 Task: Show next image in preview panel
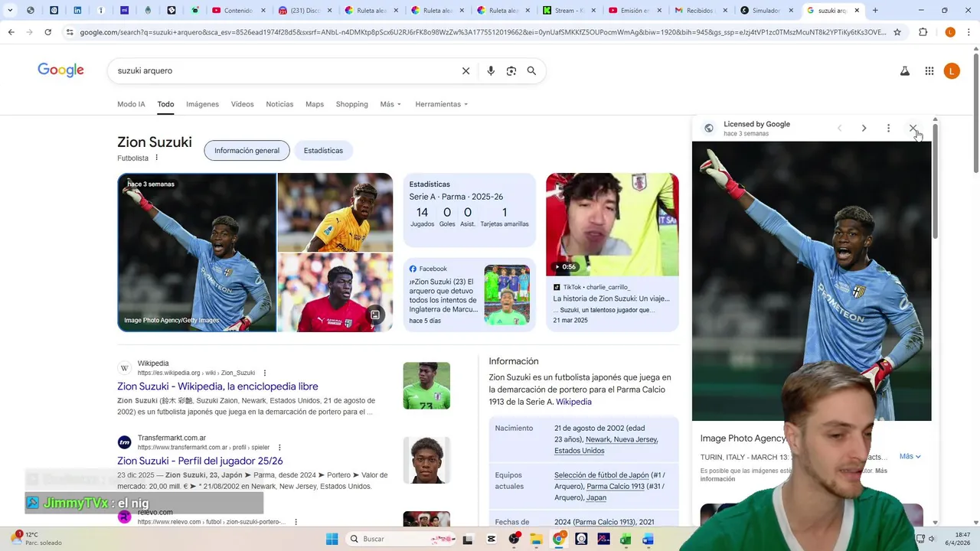tap(864, 128)
